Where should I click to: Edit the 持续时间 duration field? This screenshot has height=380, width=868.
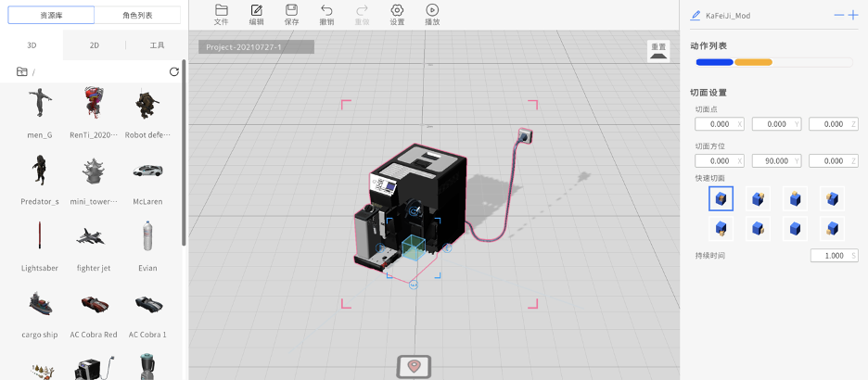coord(835,256)
